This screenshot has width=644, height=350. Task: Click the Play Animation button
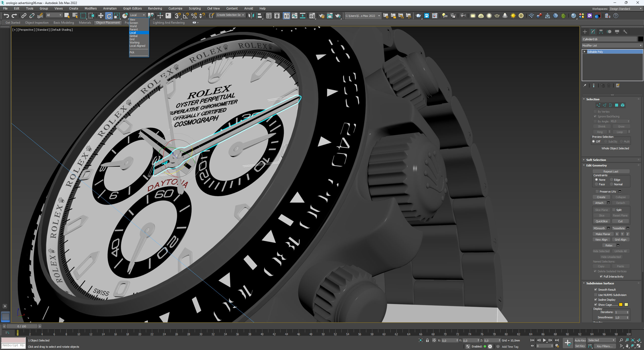544,340
